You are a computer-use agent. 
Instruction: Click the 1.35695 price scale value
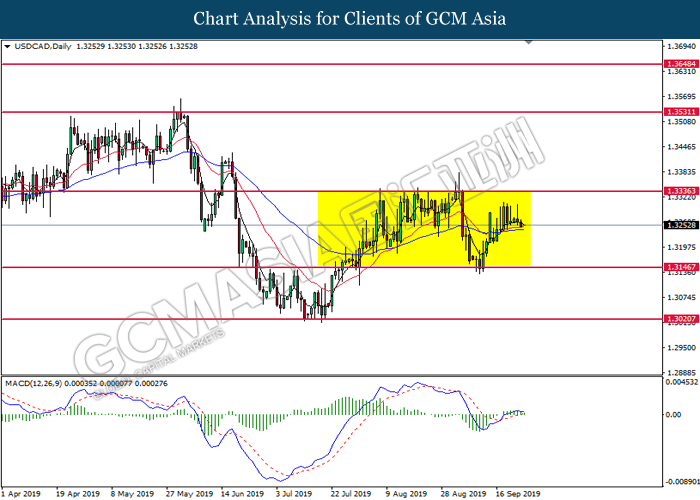point(681,97)
